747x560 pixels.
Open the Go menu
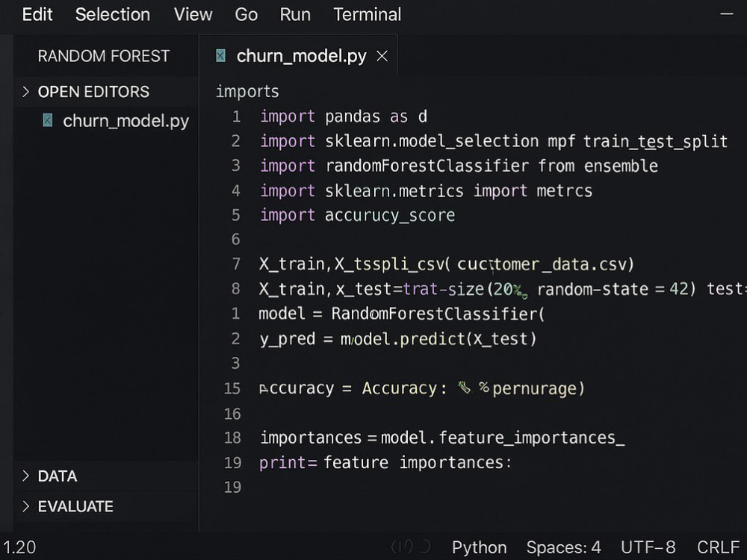click(247, 14)
